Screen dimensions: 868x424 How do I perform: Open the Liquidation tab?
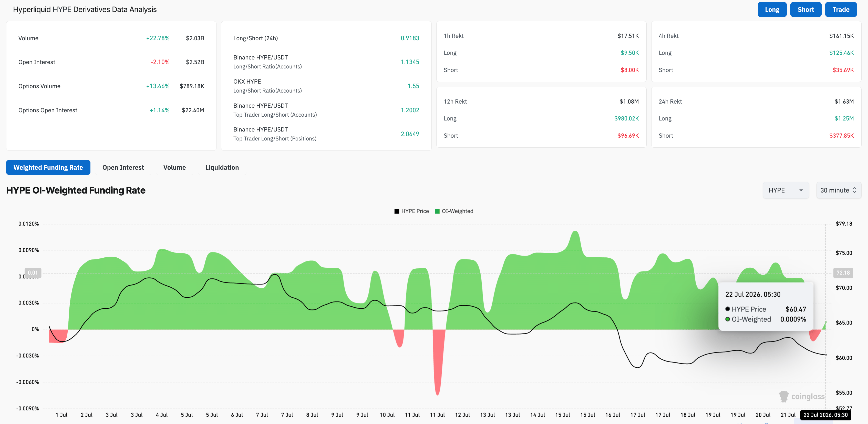click(222, 167)
